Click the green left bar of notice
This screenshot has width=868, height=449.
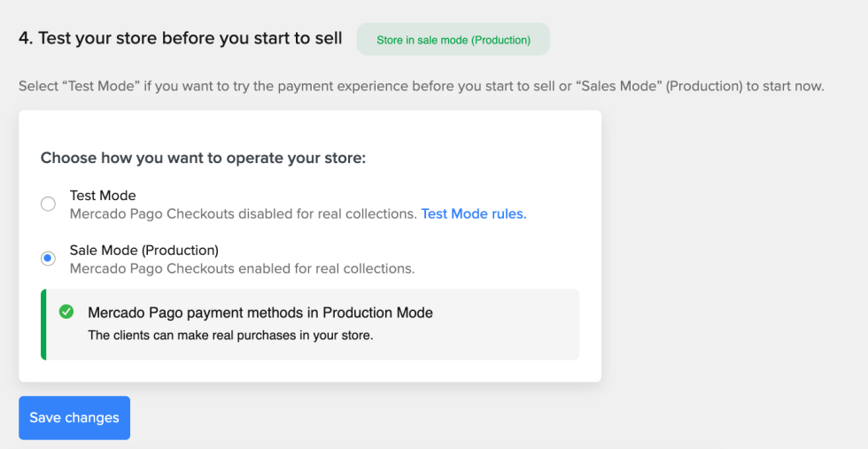tap(43, 324)
